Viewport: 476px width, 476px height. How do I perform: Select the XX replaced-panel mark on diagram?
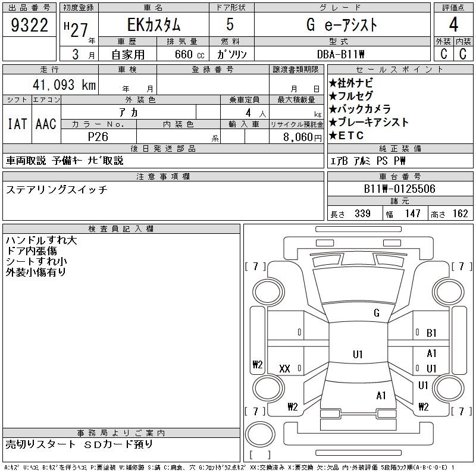tap(284, 369)
